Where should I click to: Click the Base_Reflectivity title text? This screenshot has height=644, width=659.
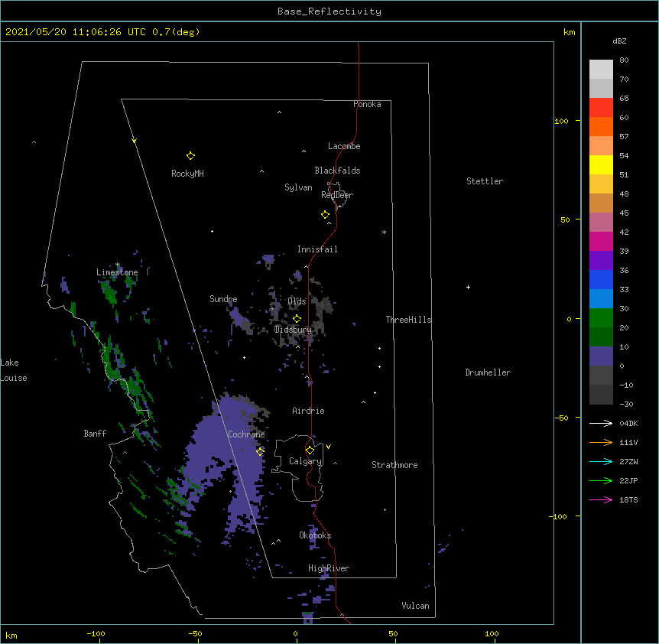[329, 11]
